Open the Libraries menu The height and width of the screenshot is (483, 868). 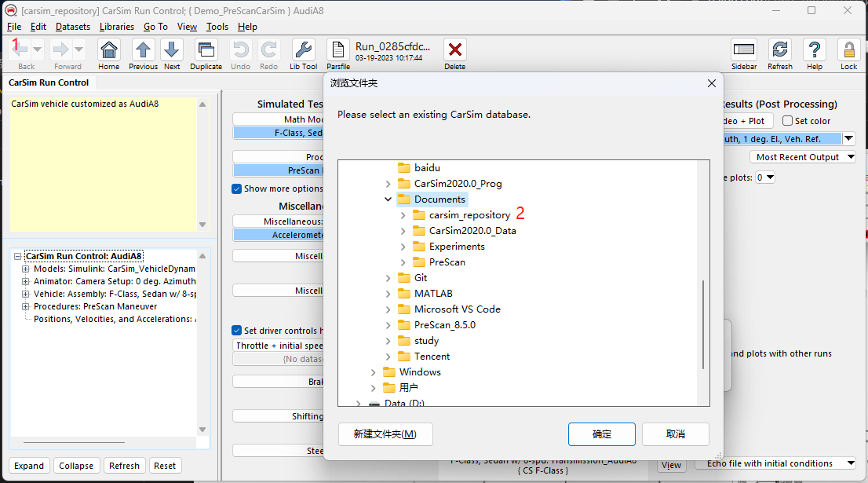point(117,27)
